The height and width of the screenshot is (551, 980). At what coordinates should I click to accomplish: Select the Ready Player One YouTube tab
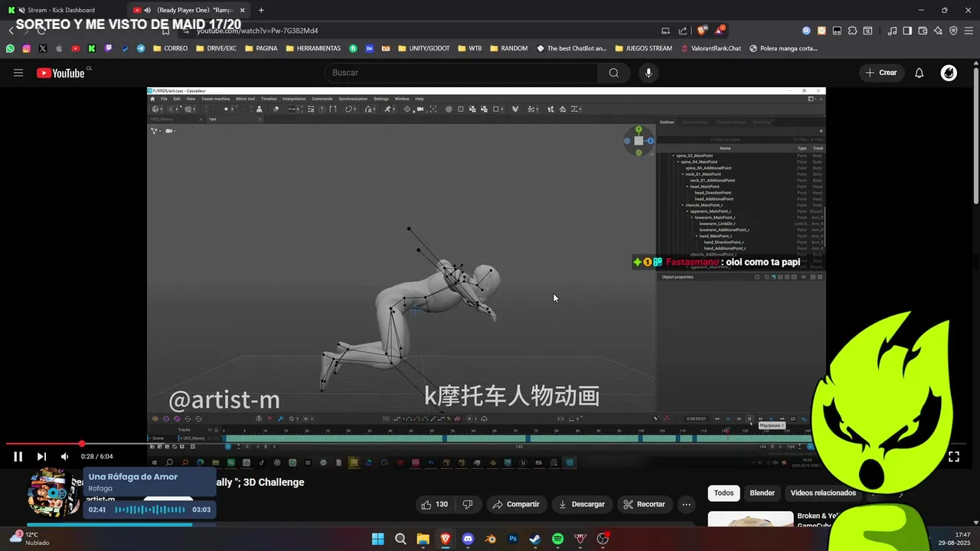click(x=188, y=10)
